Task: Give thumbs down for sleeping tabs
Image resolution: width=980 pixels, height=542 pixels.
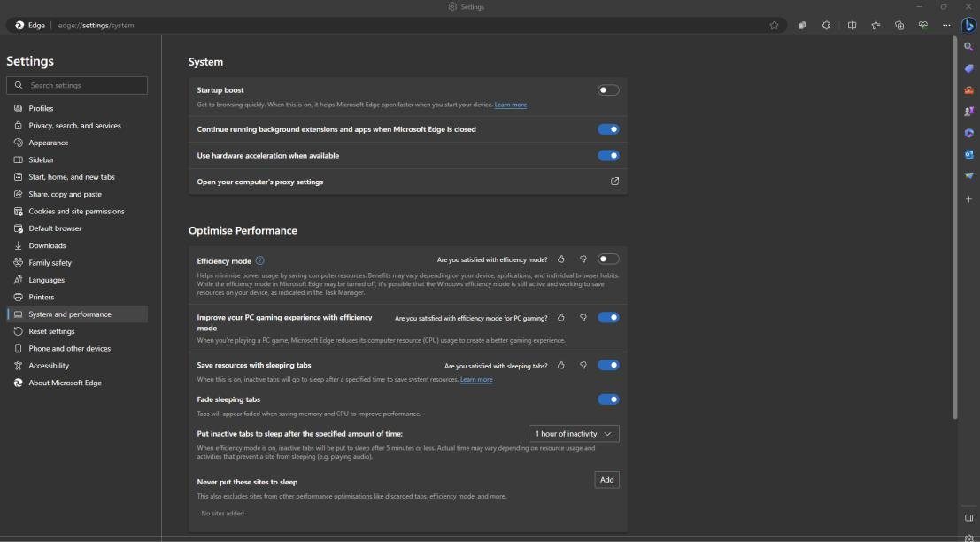Action: click(583, 365)
